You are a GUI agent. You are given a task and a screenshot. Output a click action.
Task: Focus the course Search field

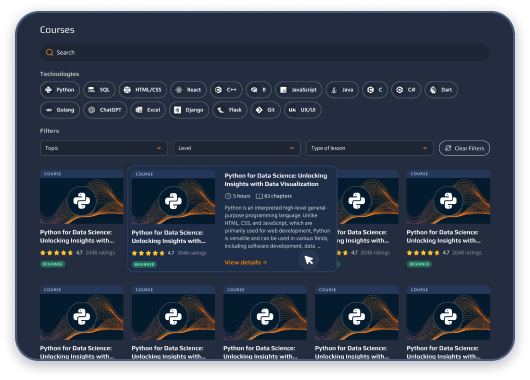pyautogui.click(x=265, y=52)
